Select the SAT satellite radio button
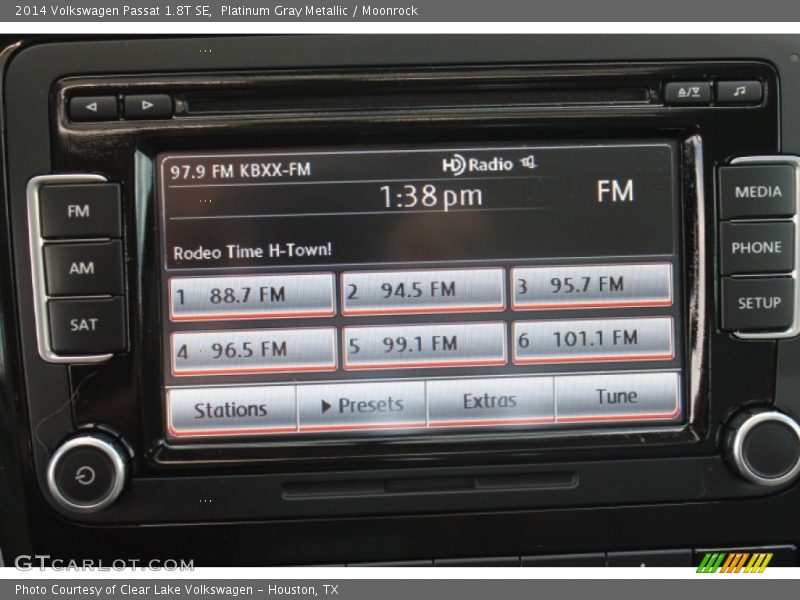800x600 pixels. [x=85, y=324]
